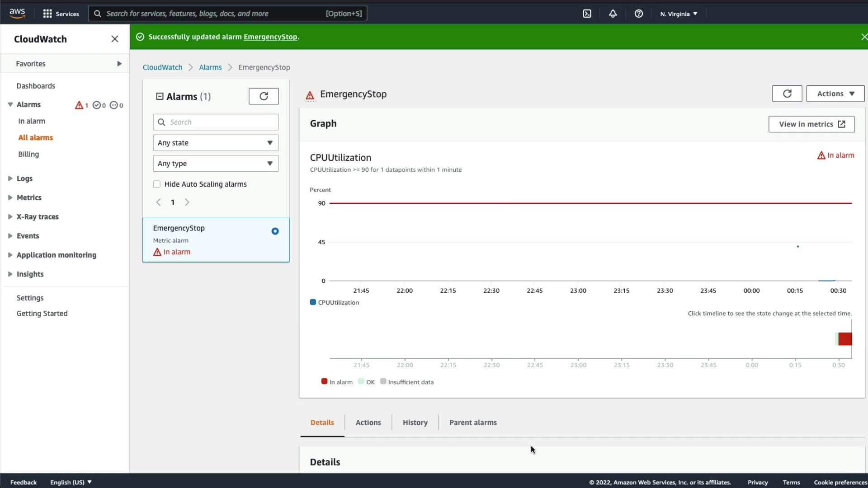Click View in metrics button
This screenshot has width=868, height=488.
point(811,124)
